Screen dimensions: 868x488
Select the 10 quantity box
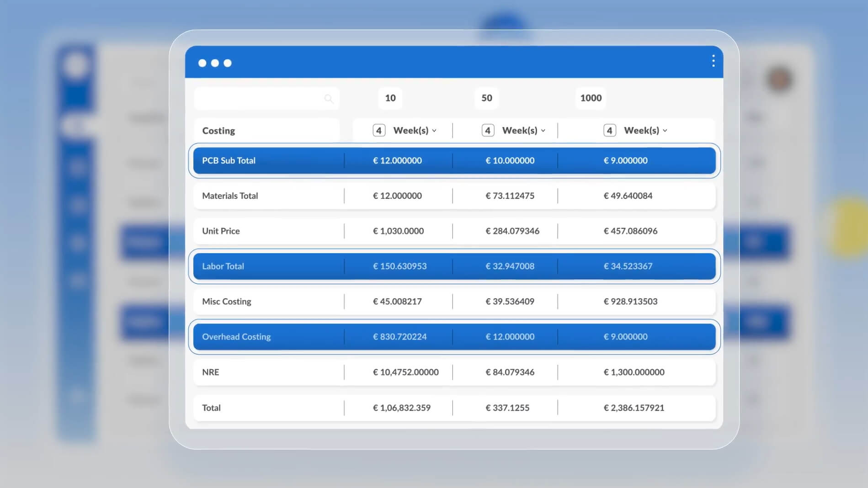pyautogui.click(x=390, y=98)
